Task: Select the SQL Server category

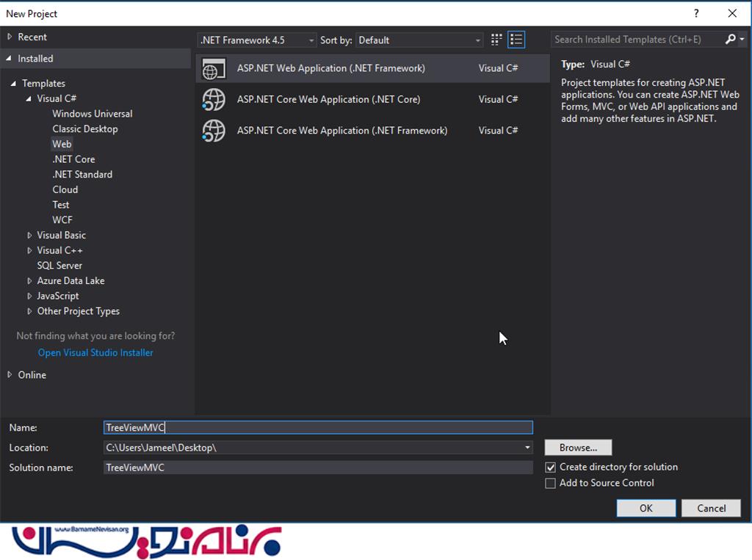Action: click(59, 266)
